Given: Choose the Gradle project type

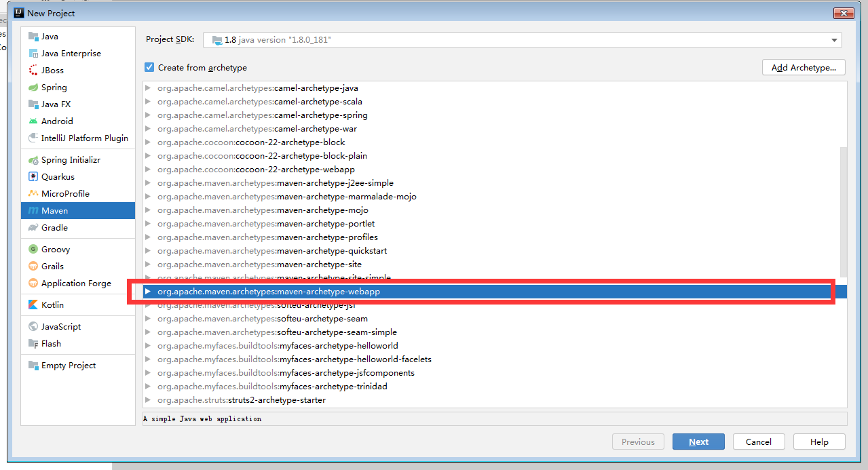Looking at the screenshot, I should click(x=78, y=228).
